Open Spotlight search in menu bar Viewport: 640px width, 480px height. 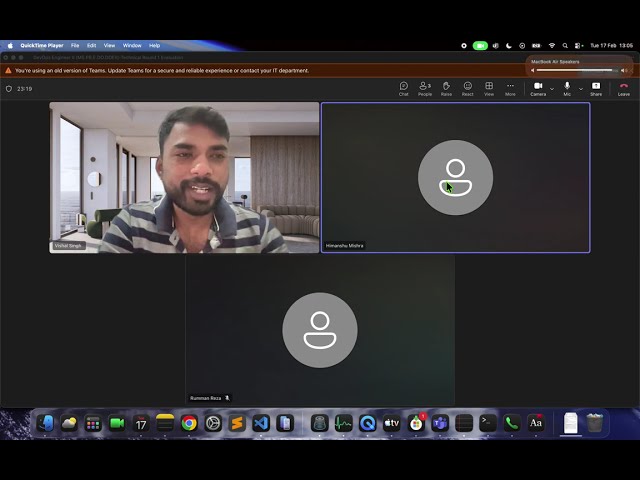pyautogui.click(x=565, y=46)
